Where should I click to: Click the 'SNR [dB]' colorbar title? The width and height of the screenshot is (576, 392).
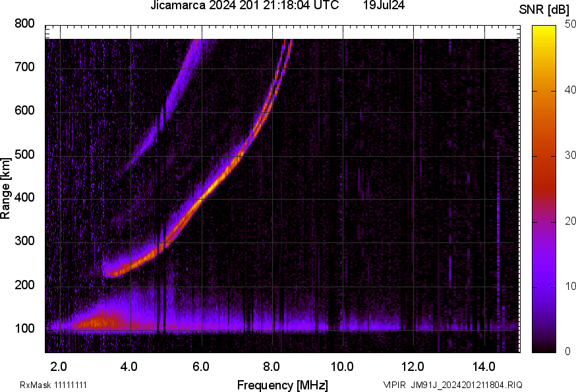click(544, 10)
